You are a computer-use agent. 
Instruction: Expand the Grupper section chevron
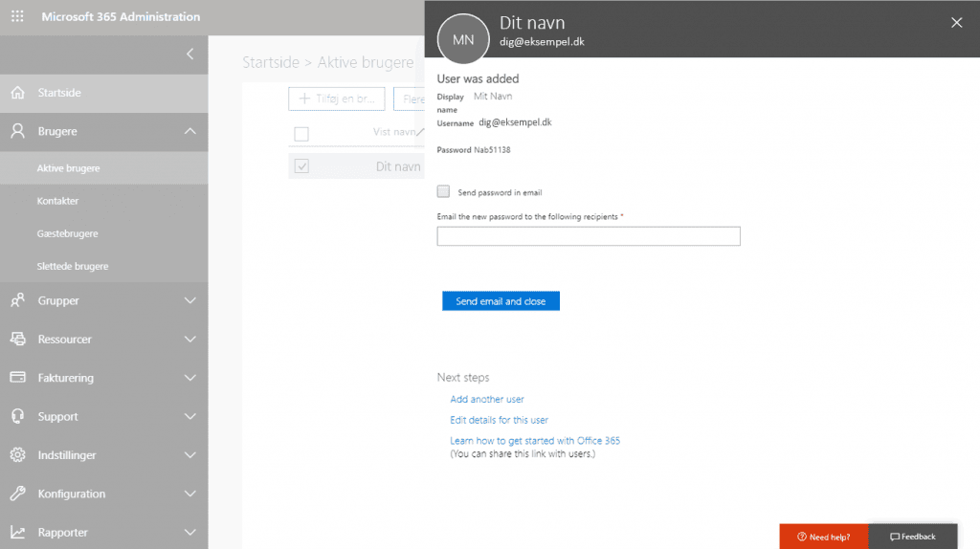pyautogui.click(x=190, y=300)
